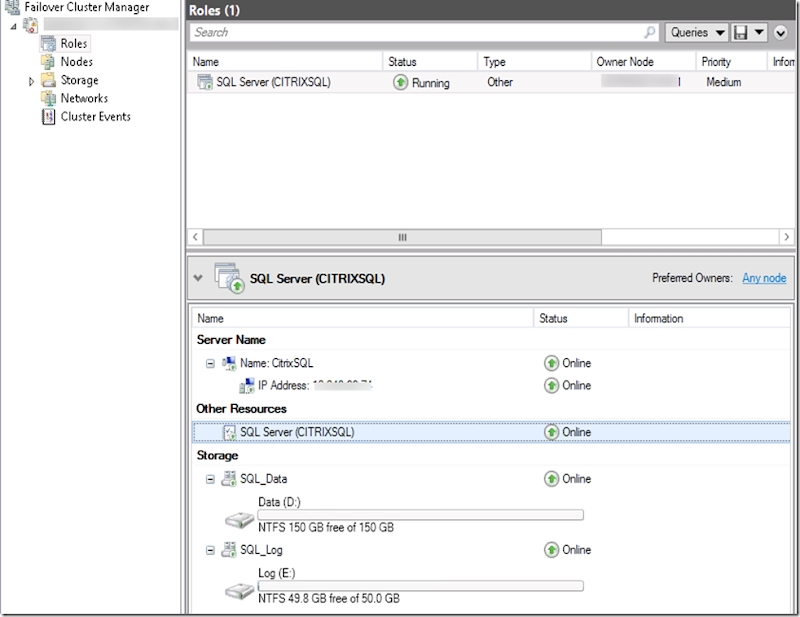Screen dimensions: 800x617
Task: Click the horizontal scrollbar in roles list
Action: point(402,237)
